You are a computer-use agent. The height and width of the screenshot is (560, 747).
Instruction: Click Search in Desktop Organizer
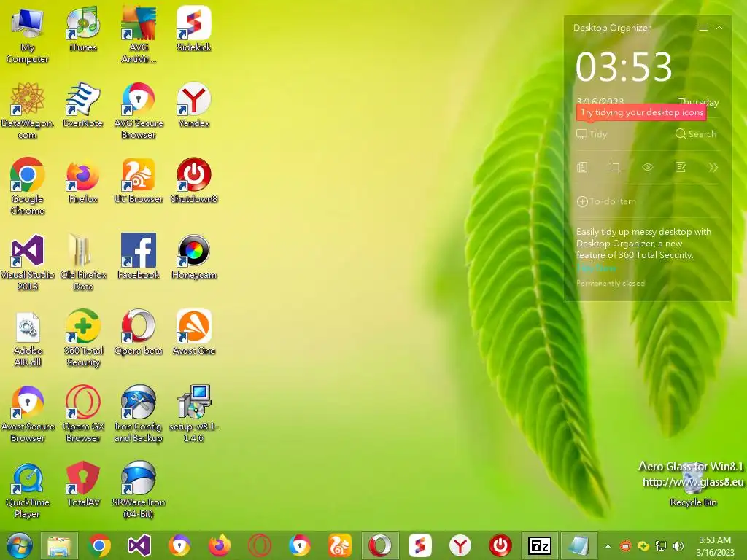click(695, 134)
